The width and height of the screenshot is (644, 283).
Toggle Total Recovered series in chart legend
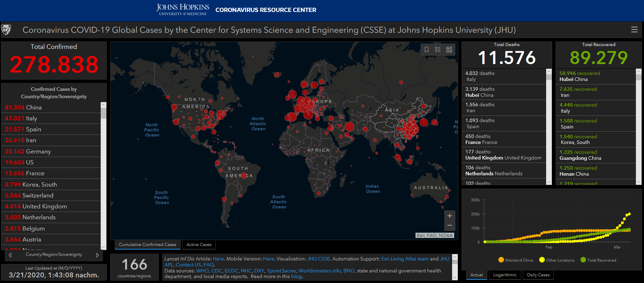point(598,260)
